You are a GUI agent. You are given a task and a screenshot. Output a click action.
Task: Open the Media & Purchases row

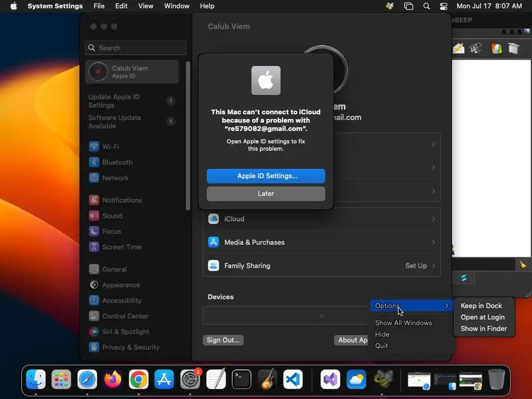(322, 242)
